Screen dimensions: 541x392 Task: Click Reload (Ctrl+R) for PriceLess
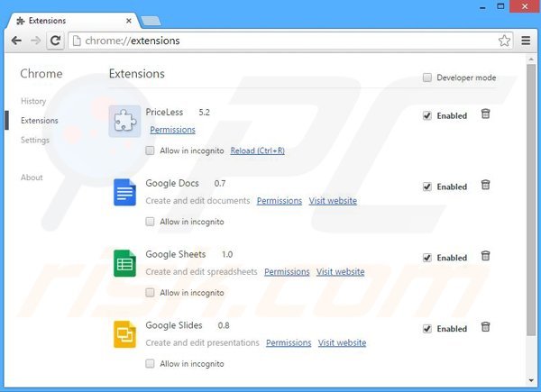tap(257, 150)
